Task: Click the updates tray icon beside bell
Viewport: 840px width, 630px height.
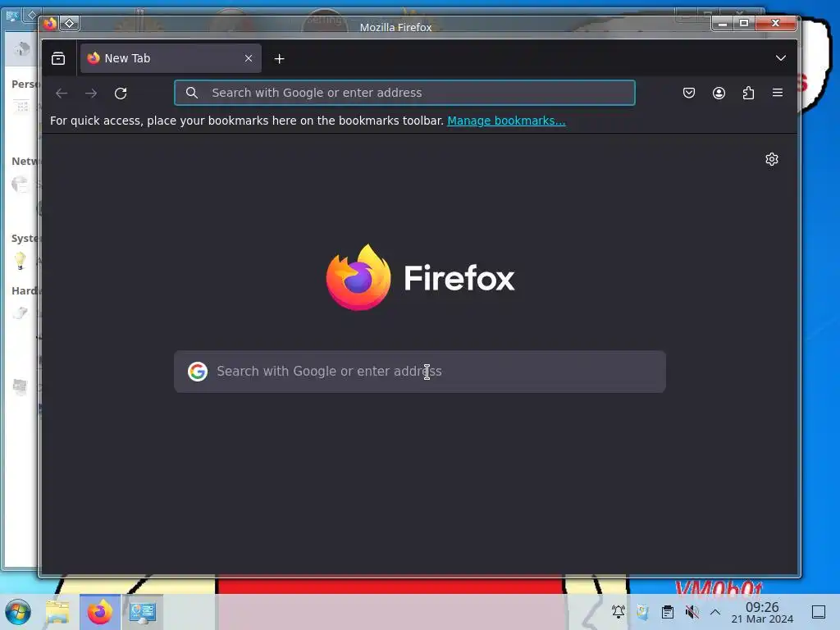Action: [x=643, y=612]
